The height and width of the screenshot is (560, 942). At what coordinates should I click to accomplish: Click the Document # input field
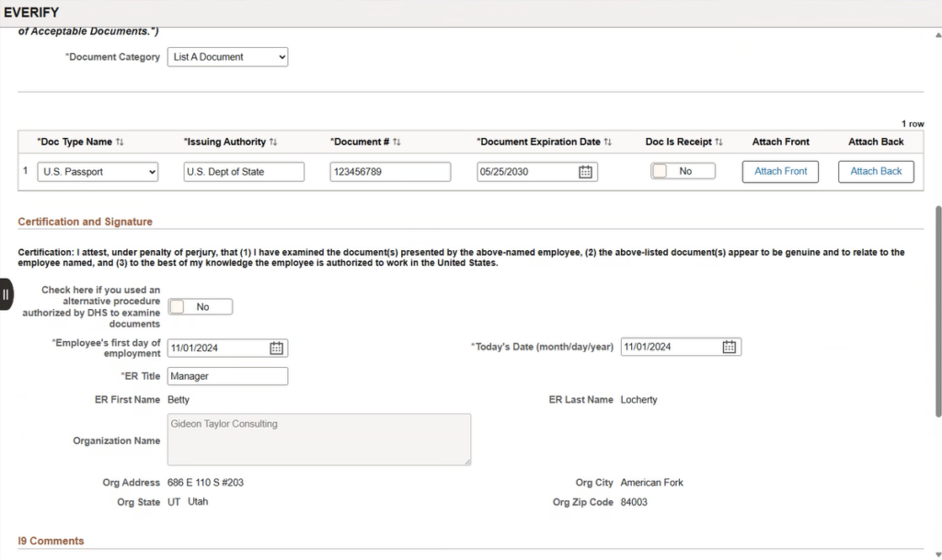click(x=390, y=172)
